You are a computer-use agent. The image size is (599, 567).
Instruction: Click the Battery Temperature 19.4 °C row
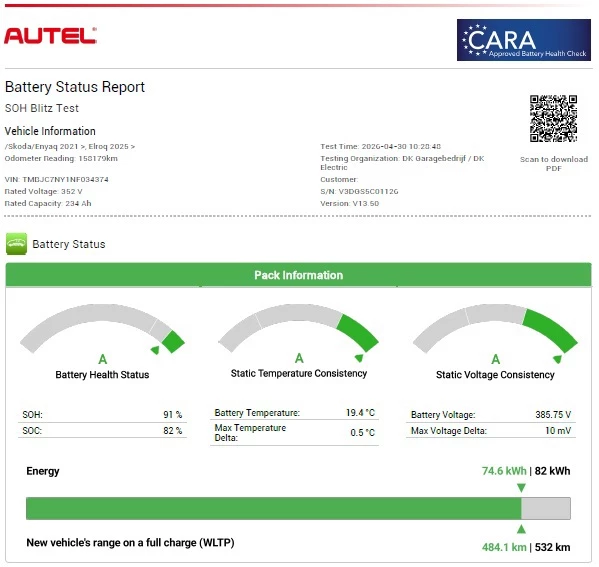[295, 413]
